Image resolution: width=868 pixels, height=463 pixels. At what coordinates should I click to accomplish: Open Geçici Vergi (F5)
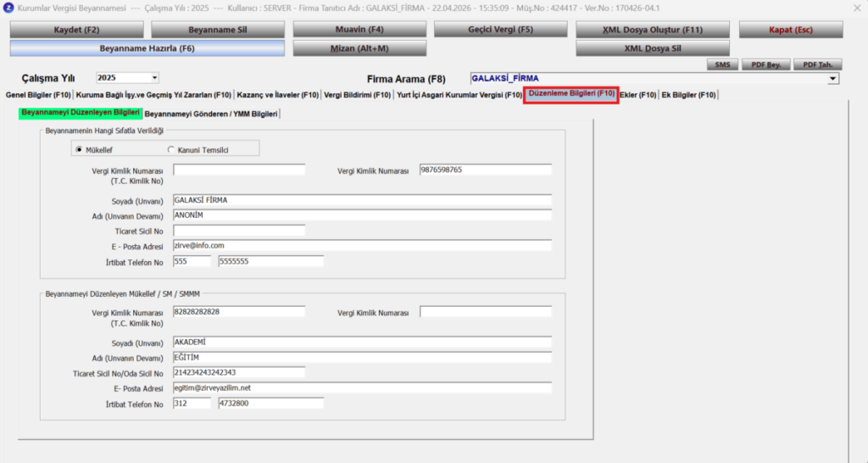(x=500, y=30)
